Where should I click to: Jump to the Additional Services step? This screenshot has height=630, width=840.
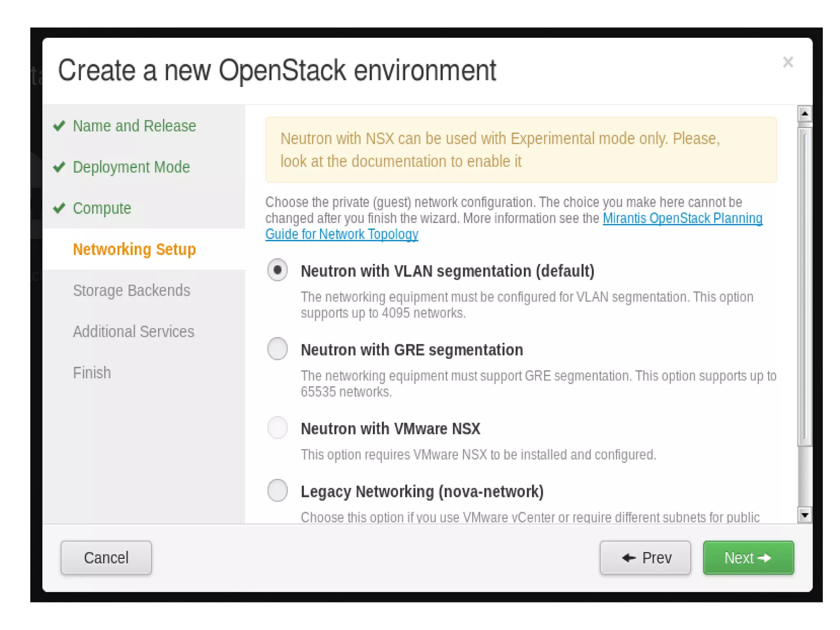133,332
